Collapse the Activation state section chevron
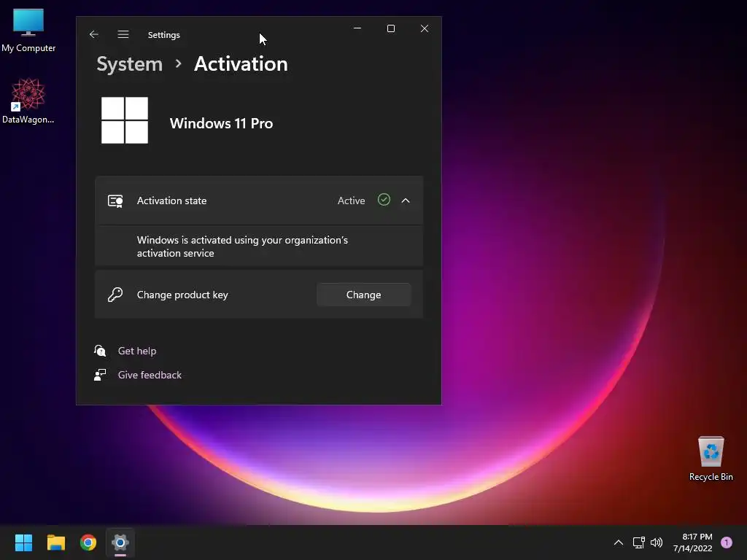 click(406, 201)
